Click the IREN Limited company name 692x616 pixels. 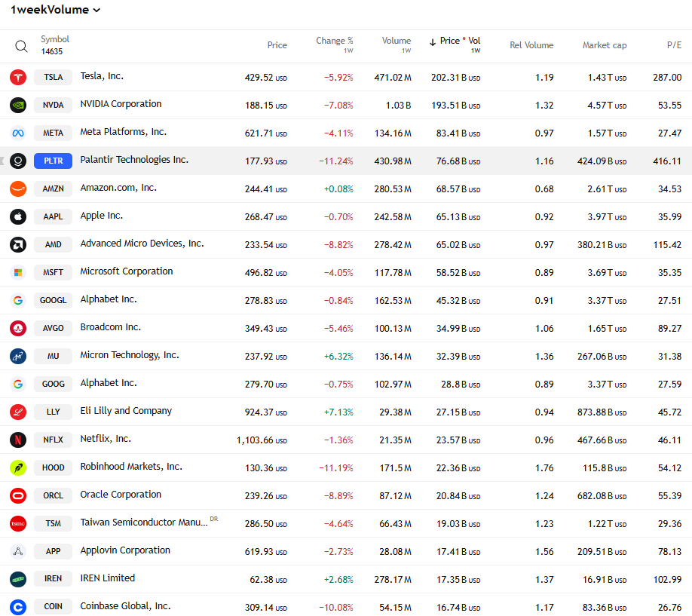click(107, 578)
